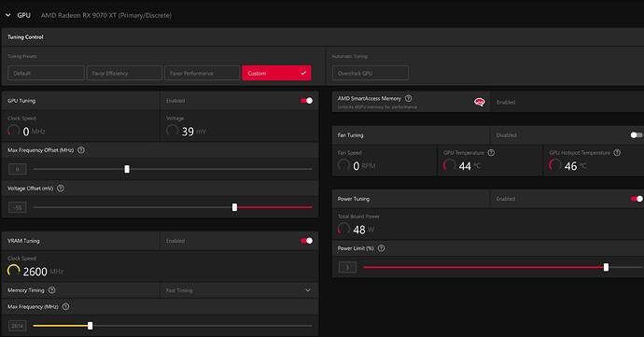Open help for GPU Hotspot Temperature

[x=617, y=152]
